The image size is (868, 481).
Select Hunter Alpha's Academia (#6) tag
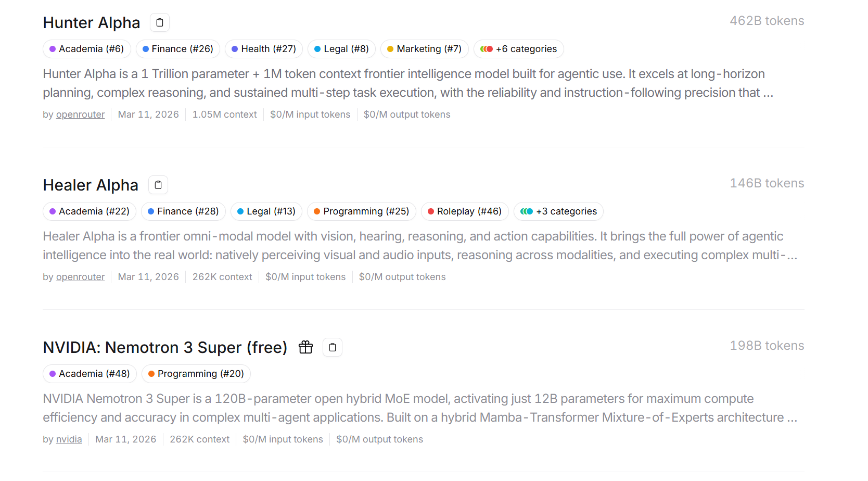(86, 49)
